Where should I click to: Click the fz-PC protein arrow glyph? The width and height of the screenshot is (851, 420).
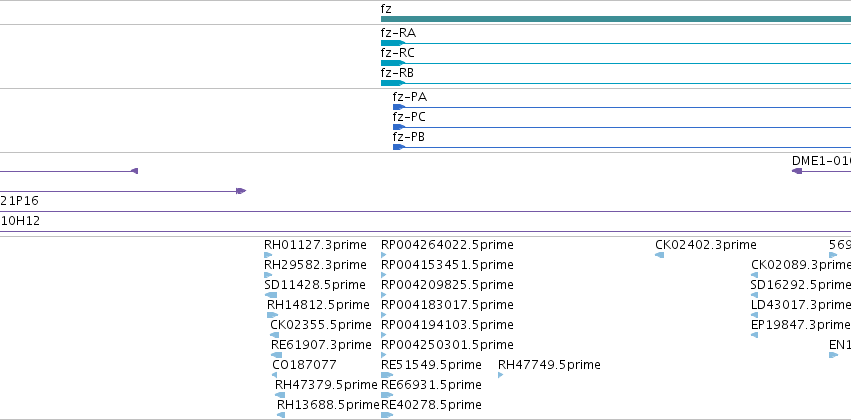pyautogui.click(x=399, y=127)
